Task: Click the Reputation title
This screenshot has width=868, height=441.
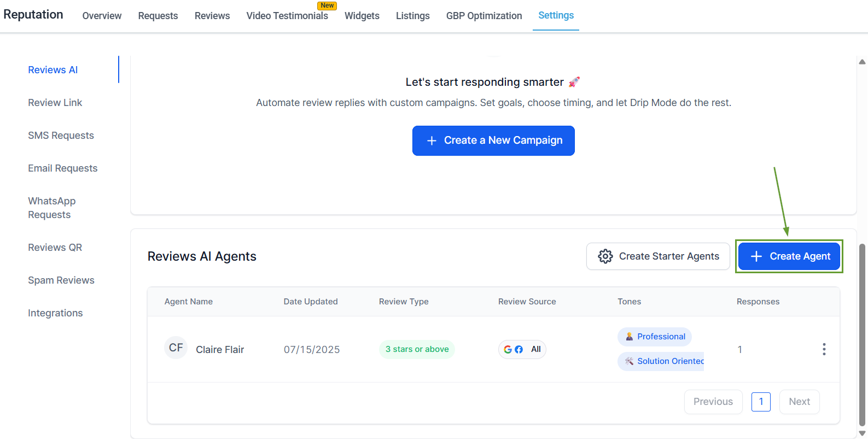Action: click(33, 15)
